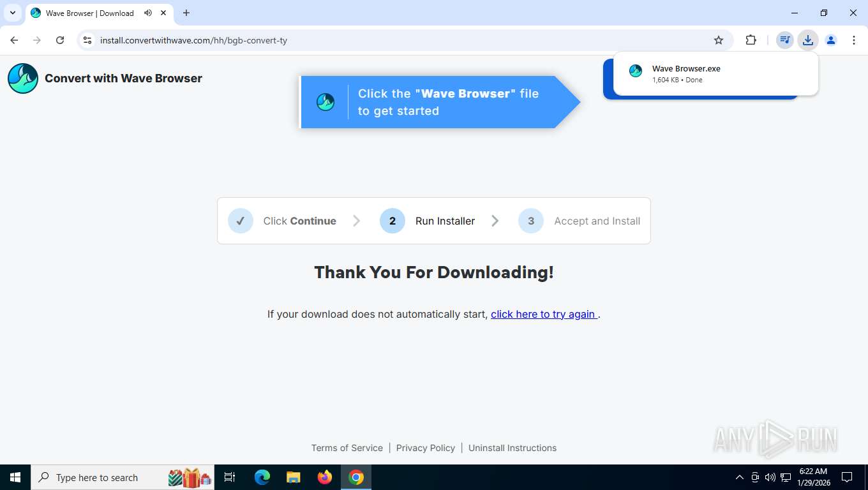The width and height of the screenshot is (868, 490).
Task: Show hidden system tray icons
Action: point(740,477)
